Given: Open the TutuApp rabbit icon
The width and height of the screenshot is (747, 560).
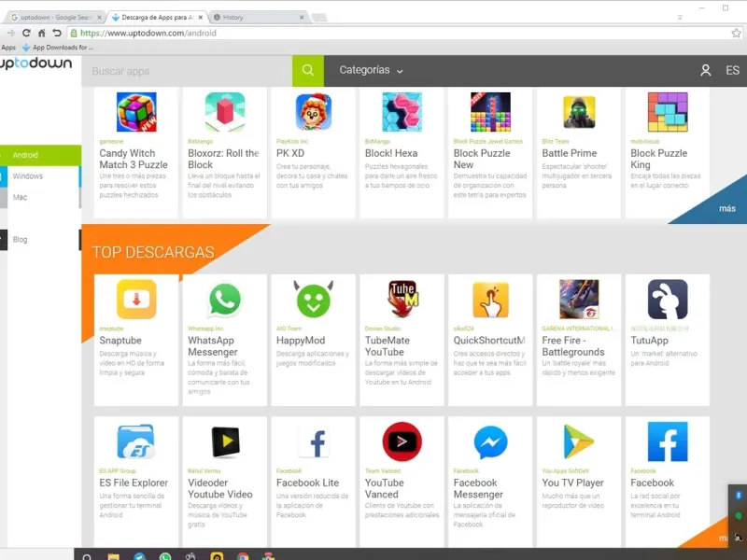Looking at the screenshot, I should point(668,299).
